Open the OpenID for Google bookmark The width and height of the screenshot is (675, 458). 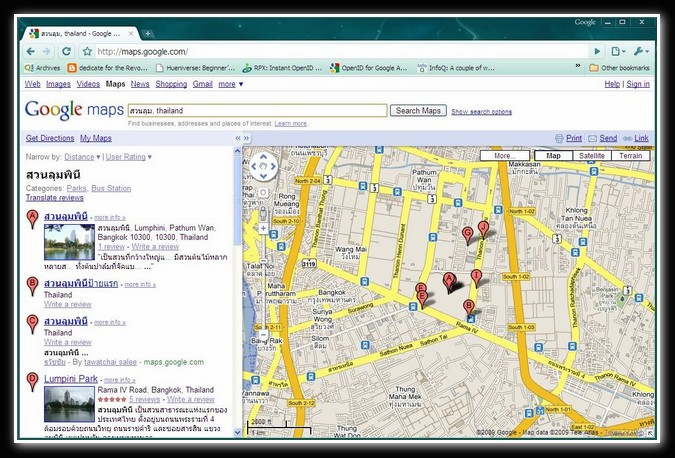(368, 68)
